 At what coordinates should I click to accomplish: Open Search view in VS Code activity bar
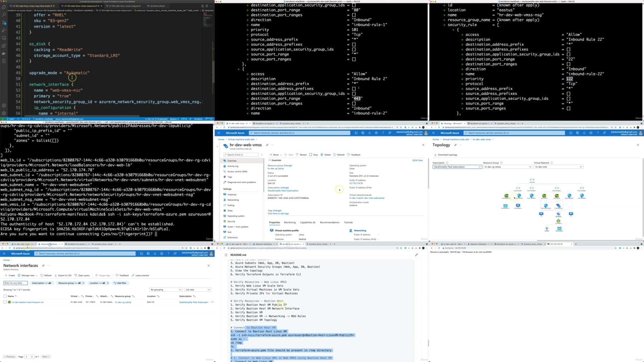pyautogui.click(x=4, y=15)
